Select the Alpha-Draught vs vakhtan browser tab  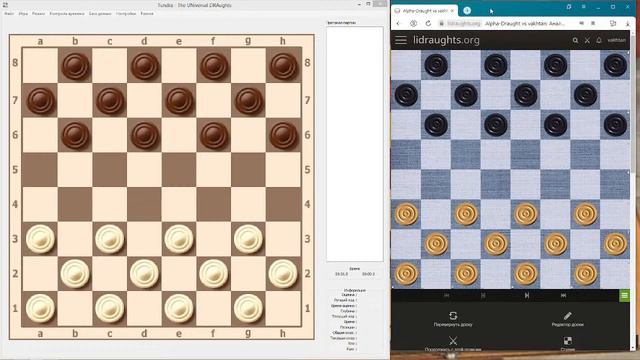pos(424,11)
